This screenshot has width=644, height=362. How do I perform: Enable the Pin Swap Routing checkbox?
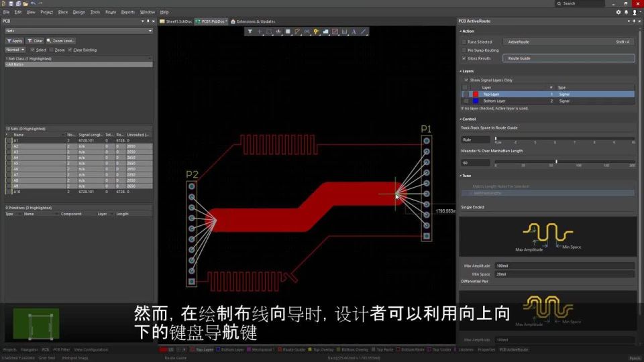464,50
